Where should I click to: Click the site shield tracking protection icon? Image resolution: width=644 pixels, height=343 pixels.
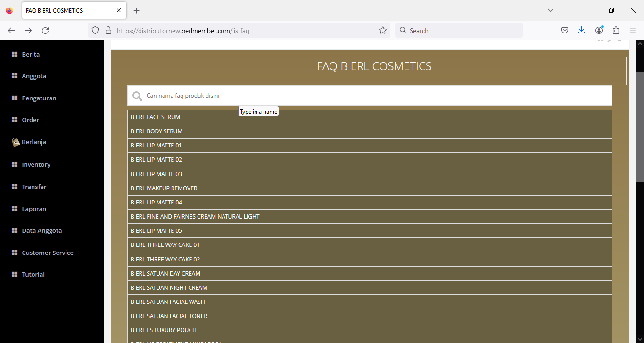pos(95,31)
